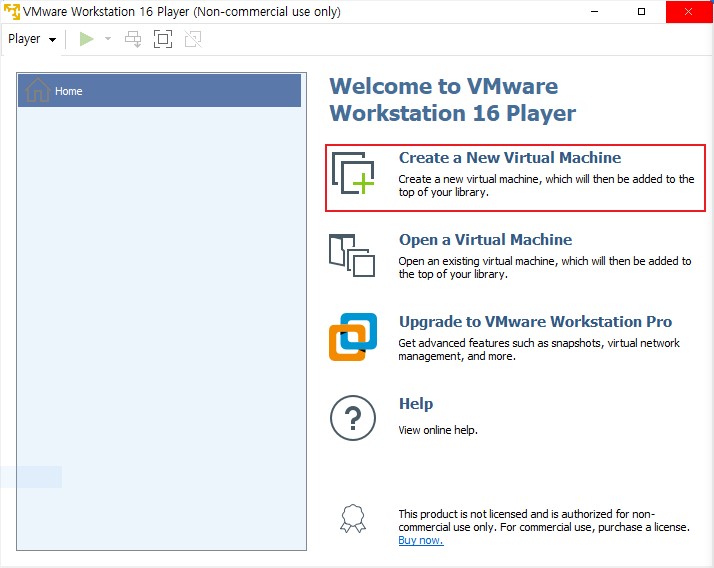Click the green Power On play icon
714x568 pixels.
86,39
